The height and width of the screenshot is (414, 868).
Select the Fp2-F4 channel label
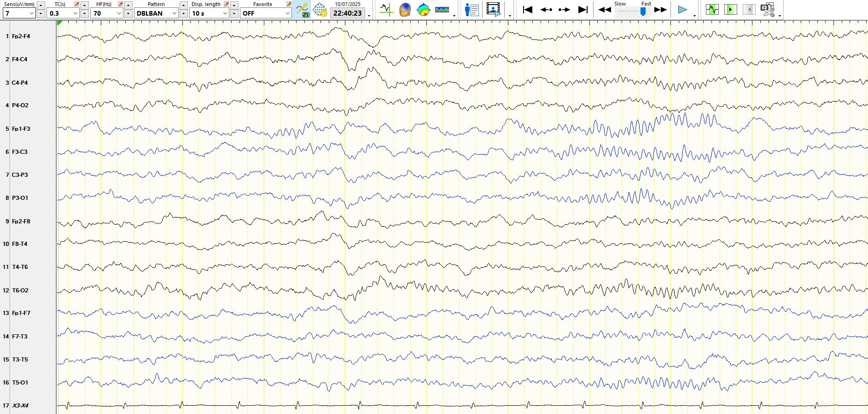coord(21,36)
